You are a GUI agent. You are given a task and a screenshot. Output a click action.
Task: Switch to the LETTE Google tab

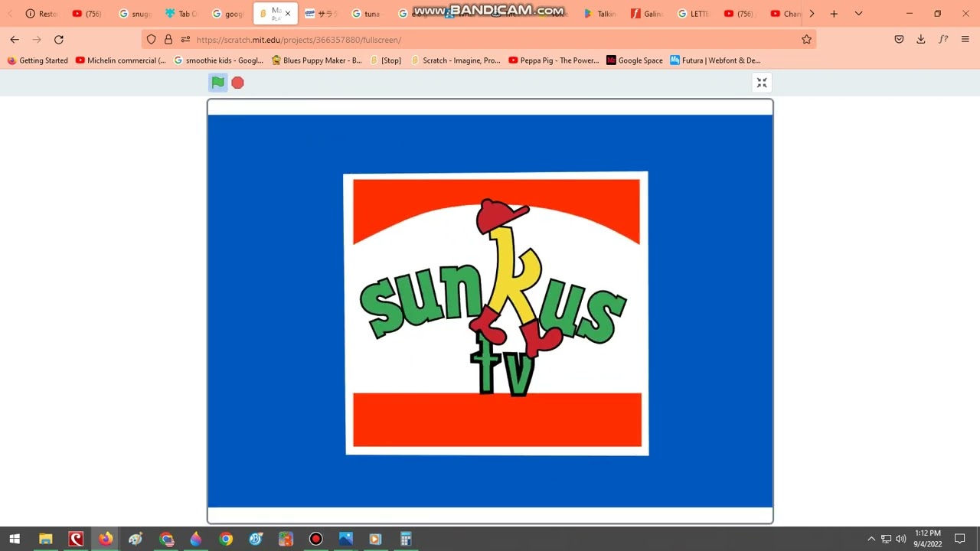point(693,14)
